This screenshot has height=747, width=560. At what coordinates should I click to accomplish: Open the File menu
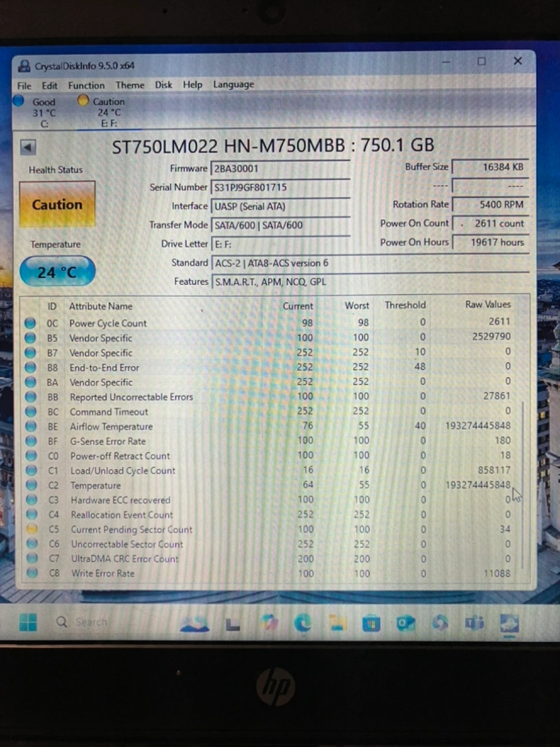pyautogui.click(x=24, y=86)
